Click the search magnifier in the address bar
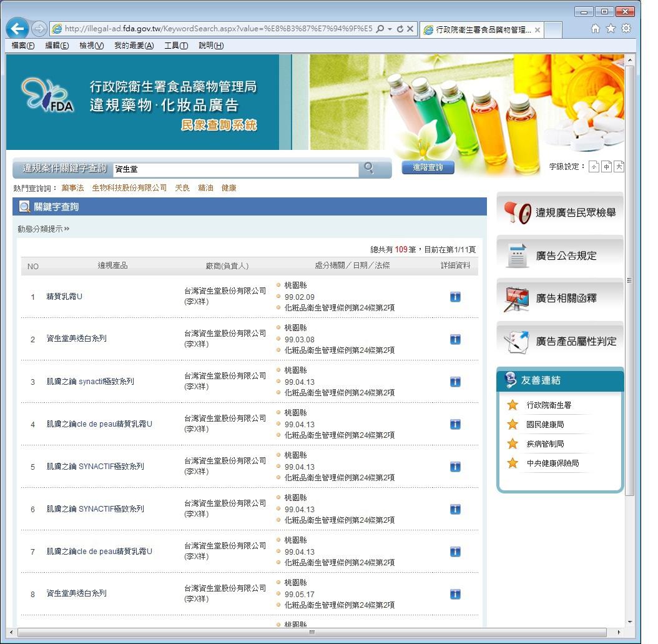The width and height of the screenshot is (658, 644). [380, 29]
